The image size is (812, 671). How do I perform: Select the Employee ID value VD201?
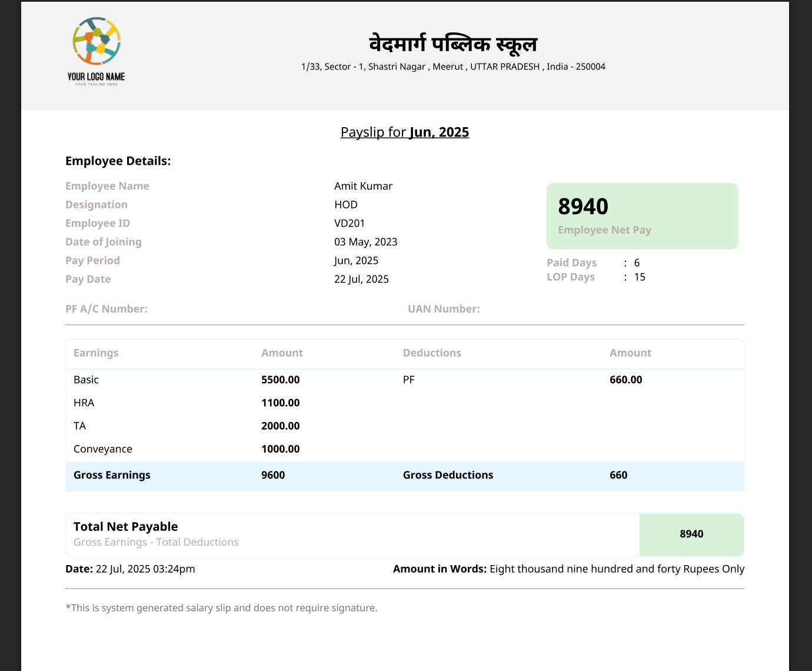point(350,223)
